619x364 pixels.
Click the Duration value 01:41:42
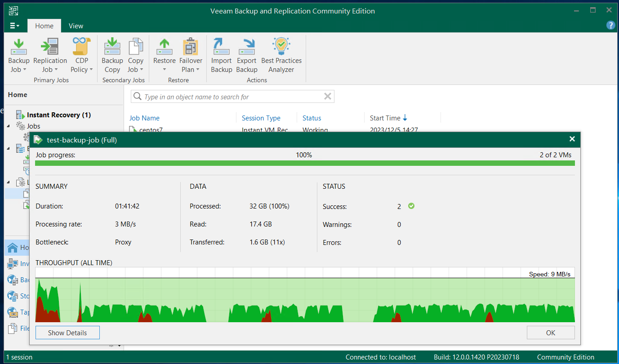pos(127,206)
